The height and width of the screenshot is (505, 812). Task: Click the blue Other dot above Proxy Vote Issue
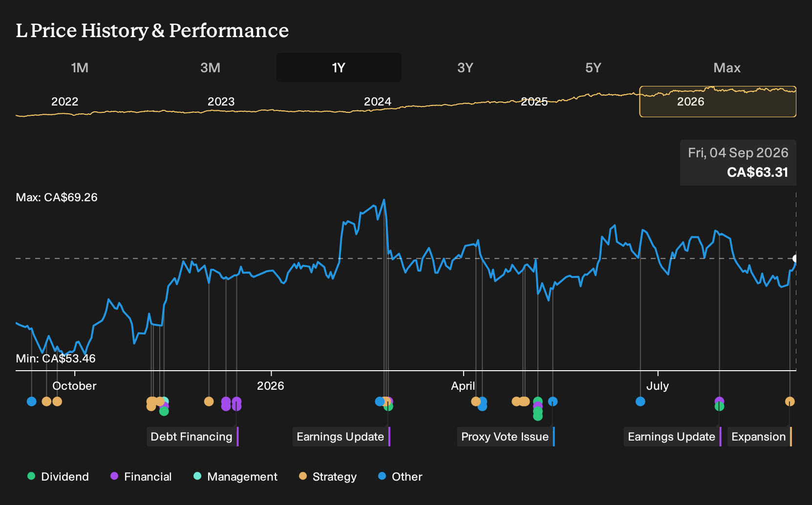tap(553, 401)
